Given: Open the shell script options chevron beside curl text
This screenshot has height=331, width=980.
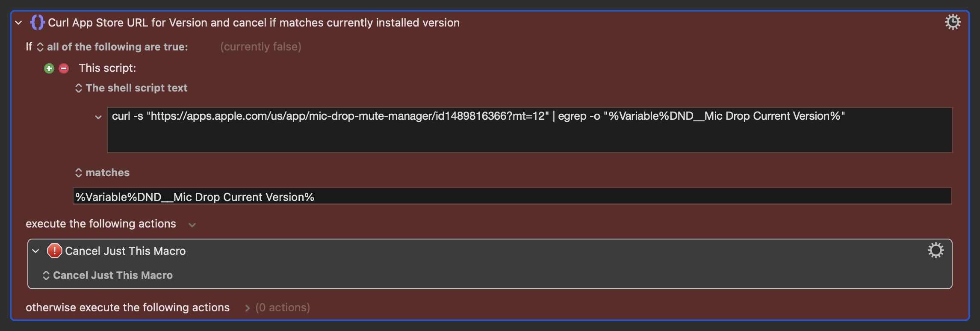Looking at the screenshot, I should click(x=98, y=117).
